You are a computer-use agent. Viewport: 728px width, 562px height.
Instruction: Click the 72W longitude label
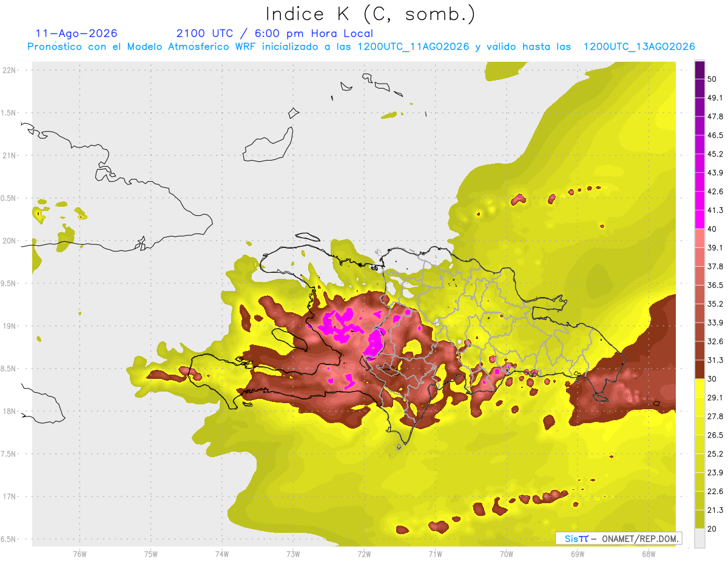pos(364,554)
